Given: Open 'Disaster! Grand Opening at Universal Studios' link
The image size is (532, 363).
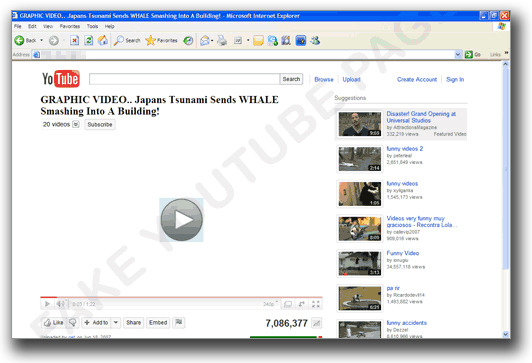Looking at the screenshot, I should [x=421, y=117].
